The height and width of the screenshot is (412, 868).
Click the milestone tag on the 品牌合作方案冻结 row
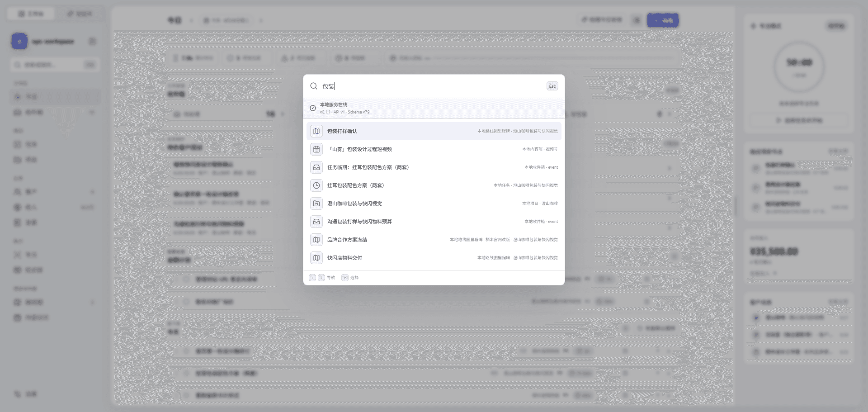click(x=504, y=240)
